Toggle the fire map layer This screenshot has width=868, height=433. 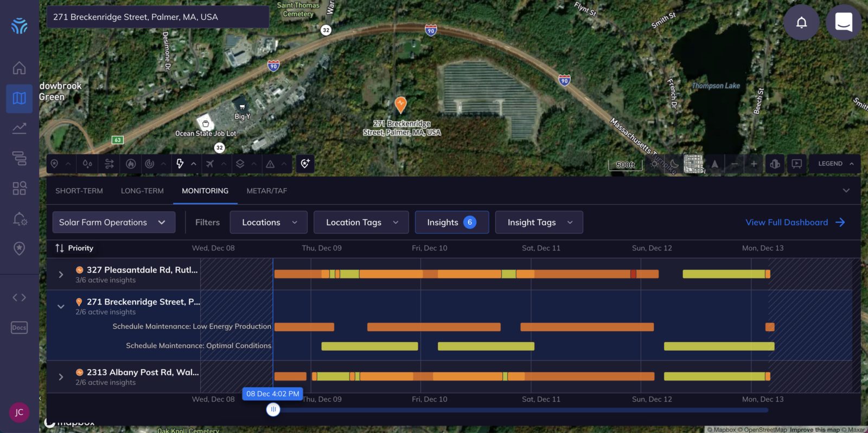pos(130,164)
